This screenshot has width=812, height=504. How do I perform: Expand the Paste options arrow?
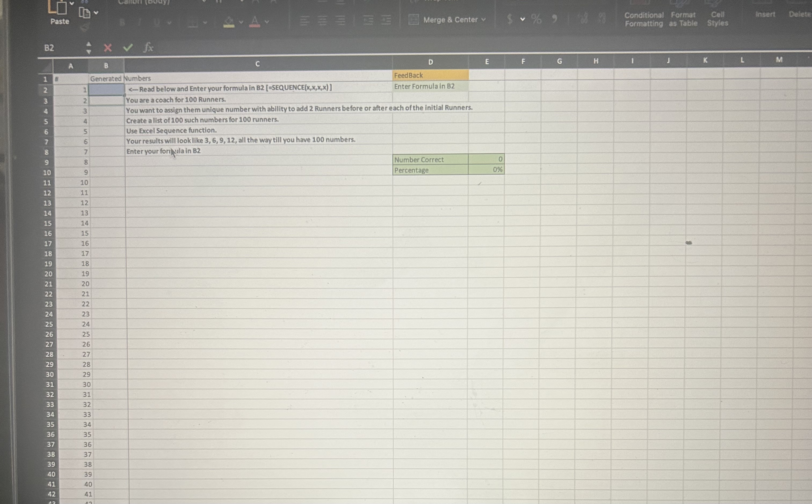click(71, 3)
